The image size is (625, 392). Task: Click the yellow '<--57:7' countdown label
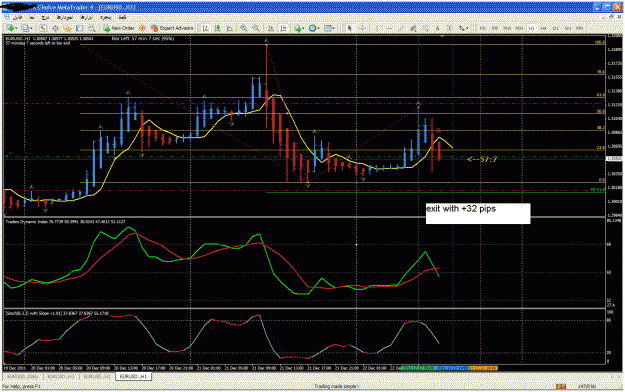482,160
